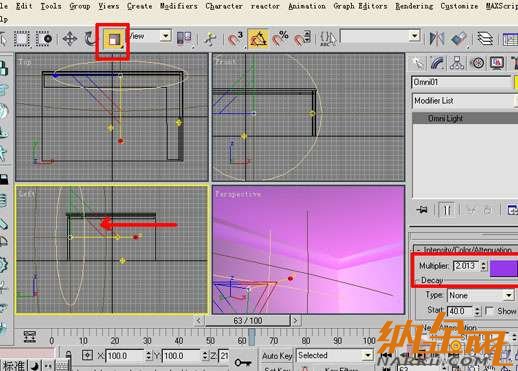This screenshot has height=371, width=518.
Task: Open the Edit menu
Action: (24, 6)
